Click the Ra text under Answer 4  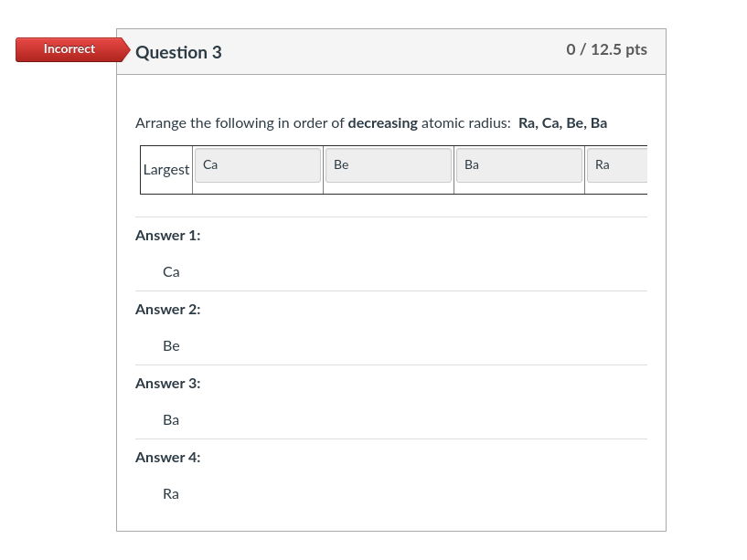pyautogui.click(x=171, y=494)
